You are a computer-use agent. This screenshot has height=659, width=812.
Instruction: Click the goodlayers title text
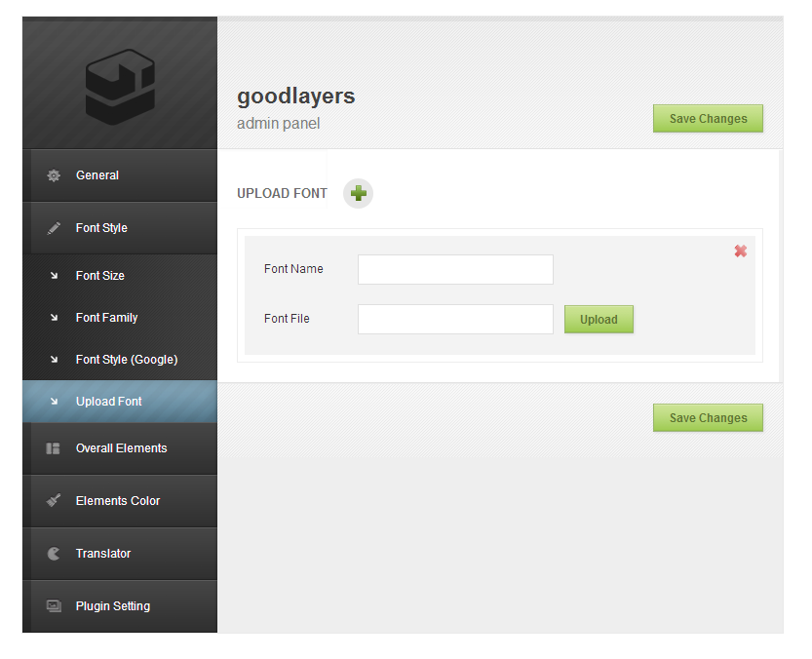point(295,97)
